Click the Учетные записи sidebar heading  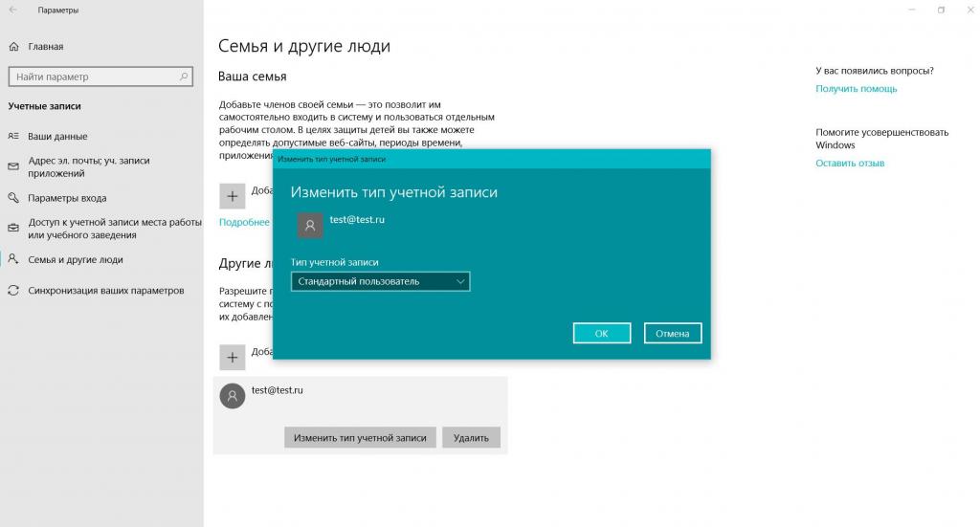point(44,106)
